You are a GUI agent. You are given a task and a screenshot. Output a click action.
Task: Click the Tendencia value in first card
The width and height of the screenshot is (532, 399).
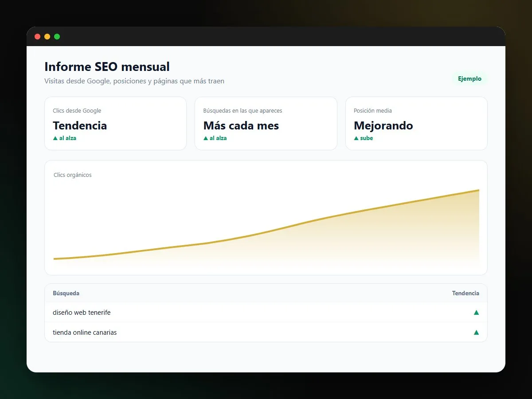coord(80,125)
